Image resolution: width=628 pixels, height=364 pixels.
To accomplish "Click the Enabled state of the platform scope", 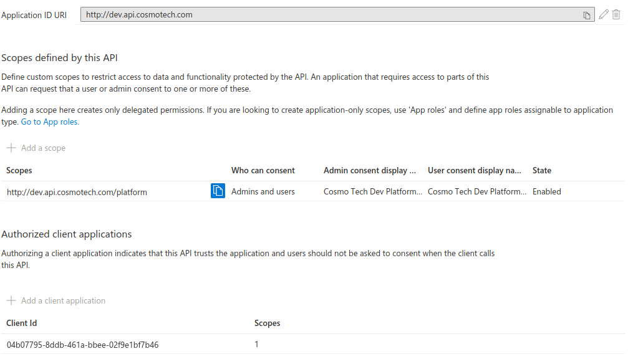I will pos(546,191).
